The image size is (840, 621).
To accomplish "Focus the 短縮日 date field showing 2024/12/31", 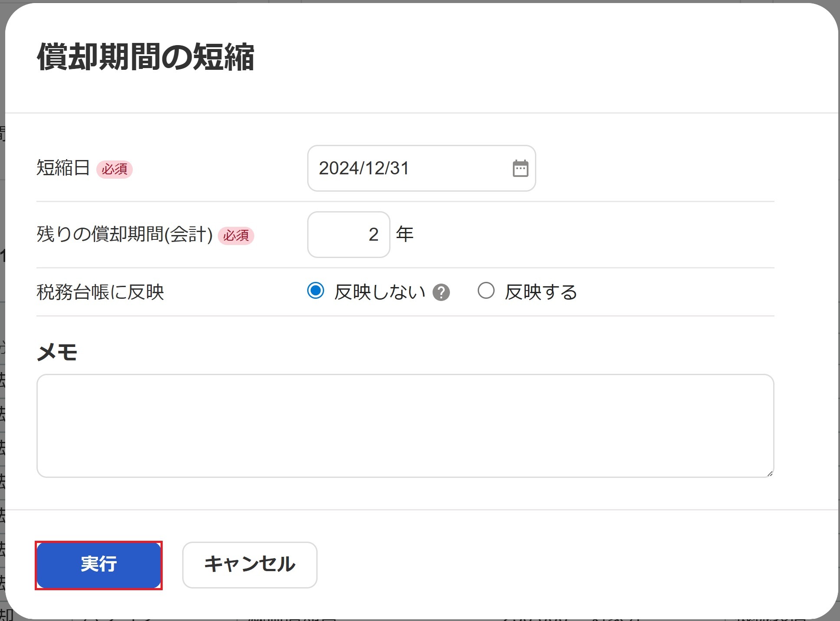I will (421, 168).
